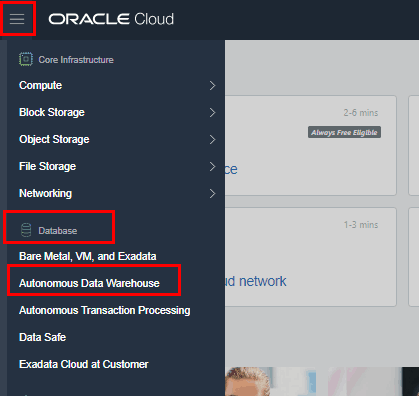The height and width of the screenshot is (396, 419).
Task: Click the Core Infrastructure section heading
Action: (76, 60)
